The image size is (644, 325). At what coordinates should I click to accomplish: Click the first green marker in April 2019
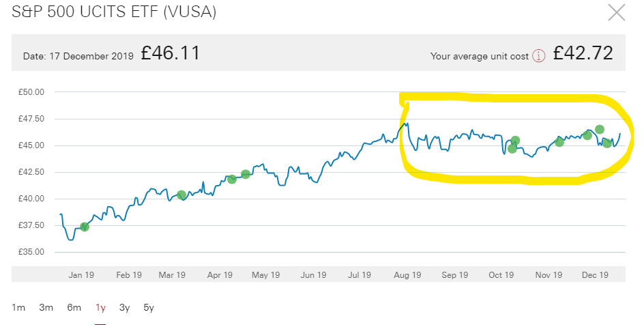tap(232, 179)
